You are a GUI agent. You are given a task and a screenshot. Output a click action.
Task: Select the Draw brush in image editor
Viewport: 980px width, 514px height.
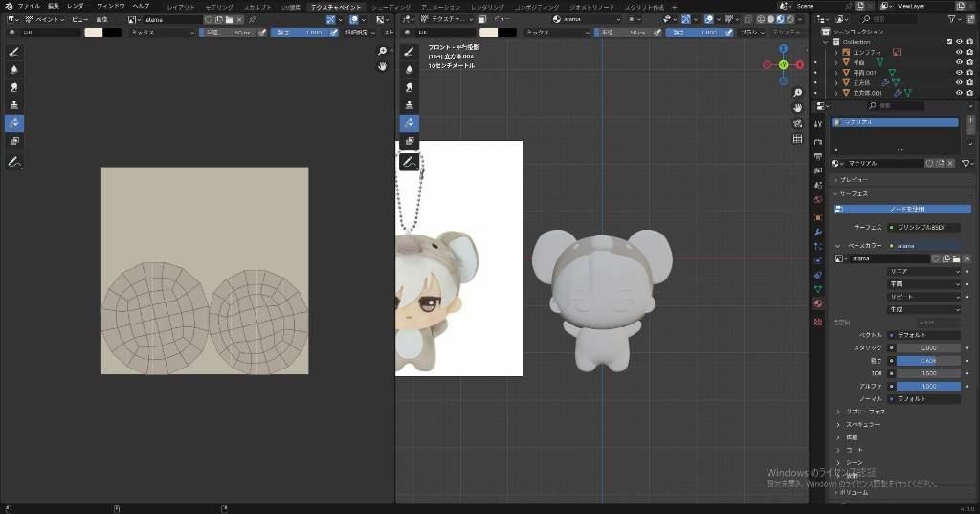click(14, 52)
